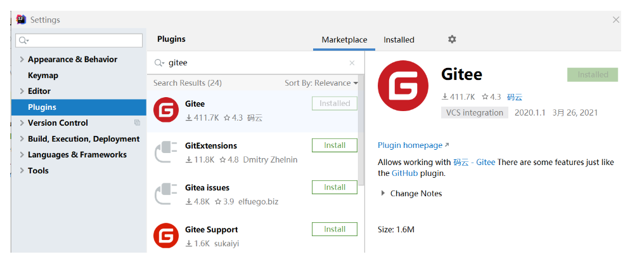
Task: Clear the gitee search with X icon
Action: click(352, 63)
